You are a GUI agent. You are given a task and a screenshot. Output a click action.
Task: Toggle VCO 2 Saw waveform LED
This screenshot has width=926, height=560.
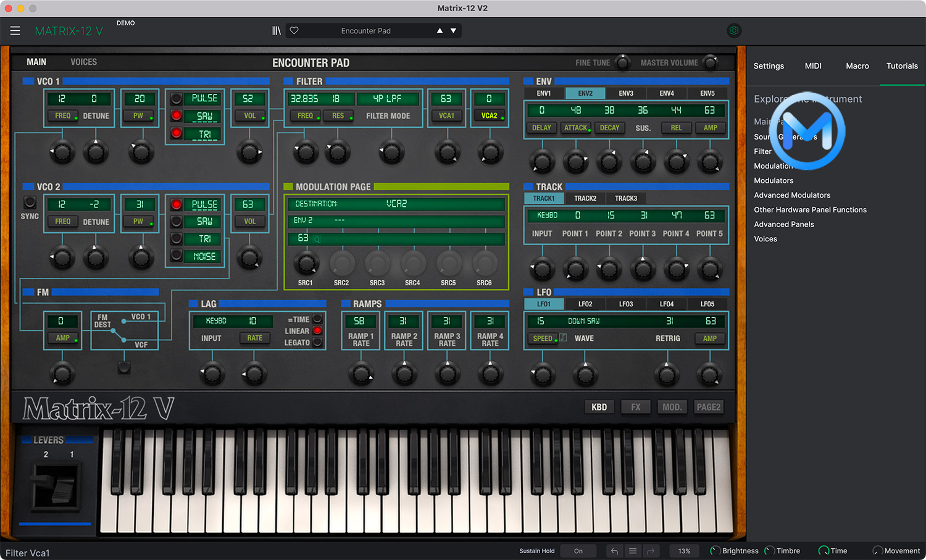(x=177, y=221)
